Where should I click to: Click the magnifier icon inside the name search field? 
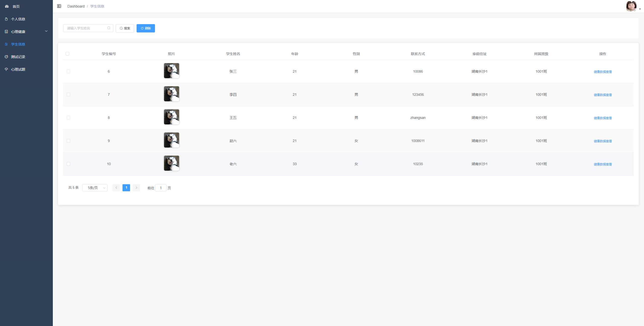[x=109, y=28]
